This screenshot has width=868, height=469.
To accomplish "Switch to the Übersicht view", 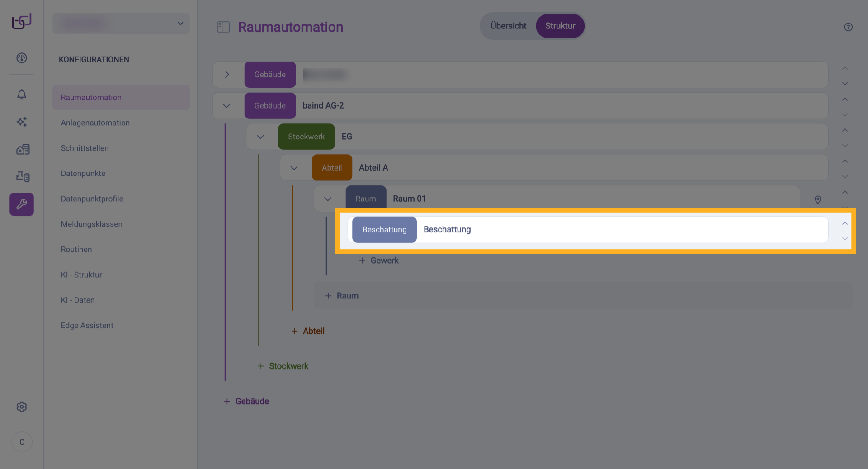I will (508, 26).
